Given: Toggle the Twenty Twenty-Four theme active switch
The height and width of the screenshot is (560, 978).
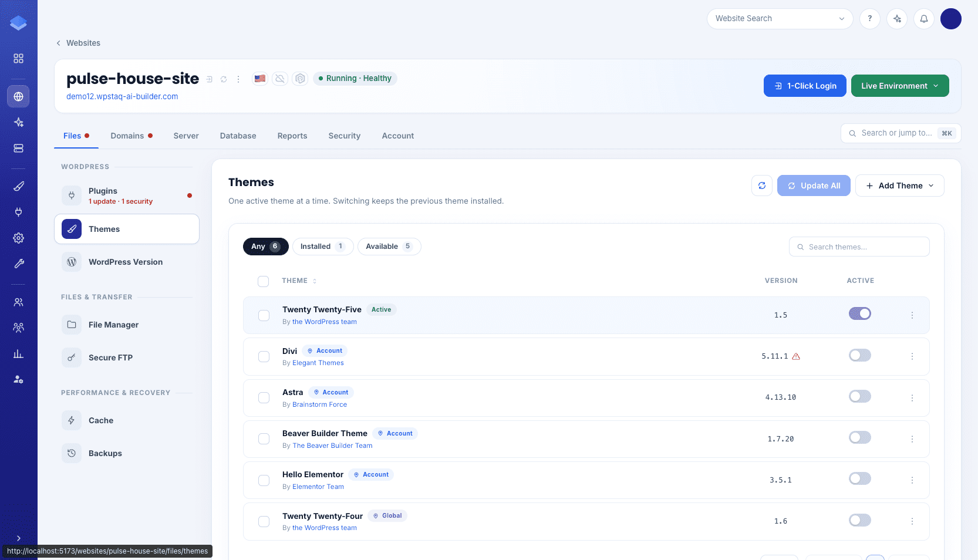Looking at the screenshot, I should tap(860, 520).
